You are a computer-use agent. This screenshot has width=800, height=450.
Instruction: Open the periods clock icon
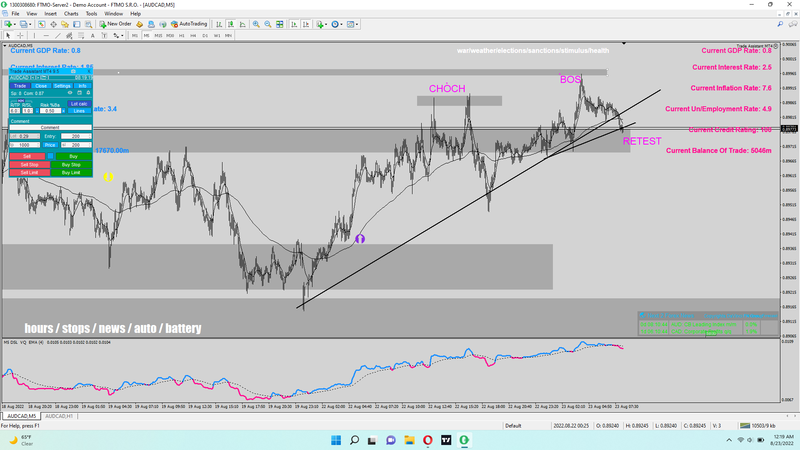[335, 24]
